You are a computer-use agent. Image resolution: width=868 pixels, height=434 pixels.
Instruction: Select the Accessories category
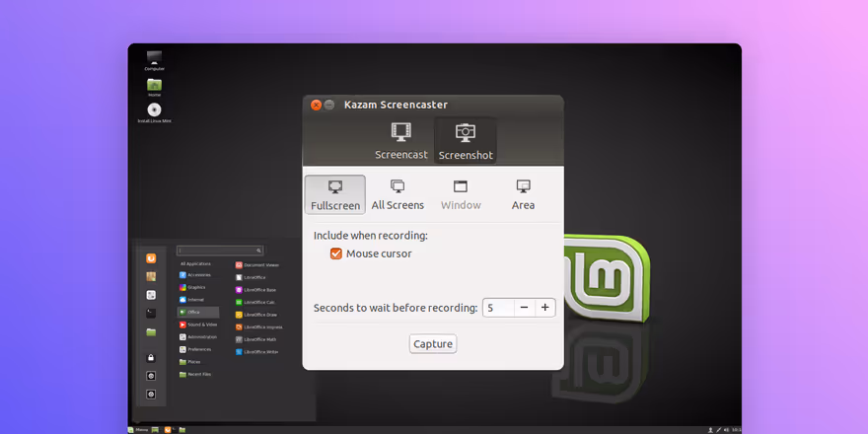point(195,275)
